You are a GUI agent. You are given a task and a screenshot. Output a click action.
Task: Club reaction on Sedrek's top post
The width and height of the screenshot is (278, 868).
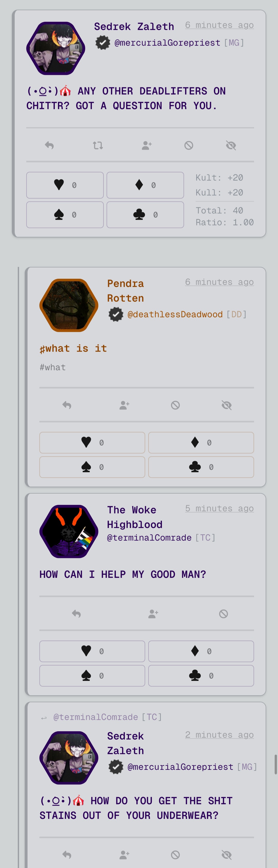click(x=145, y=215)
